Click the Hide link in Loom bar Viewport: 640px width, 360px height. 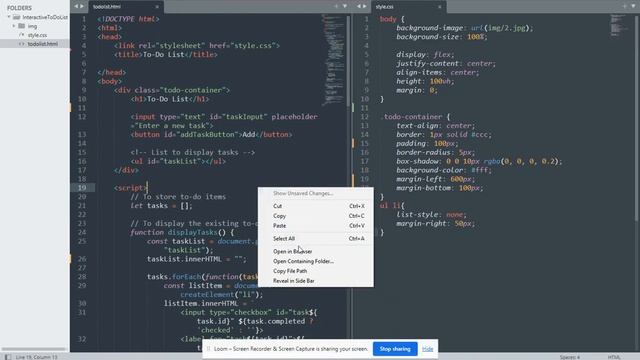(427, 349)
